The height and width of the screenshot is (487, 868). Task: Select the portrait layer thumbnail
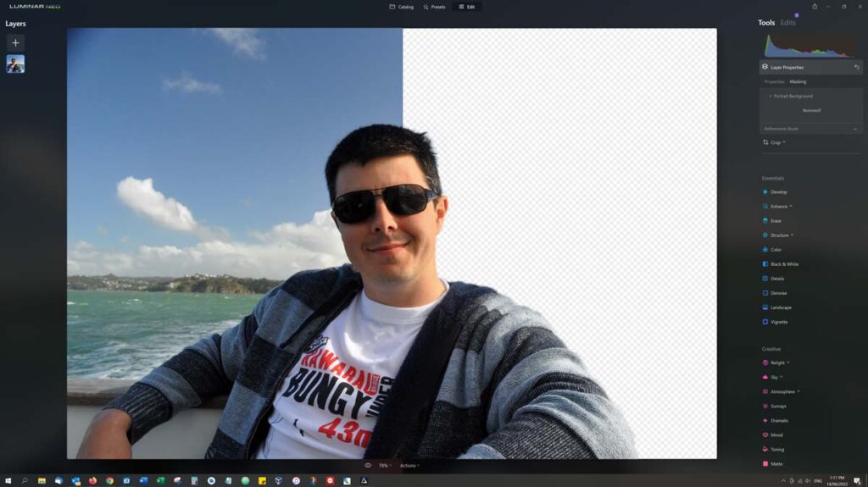[15, 64]
